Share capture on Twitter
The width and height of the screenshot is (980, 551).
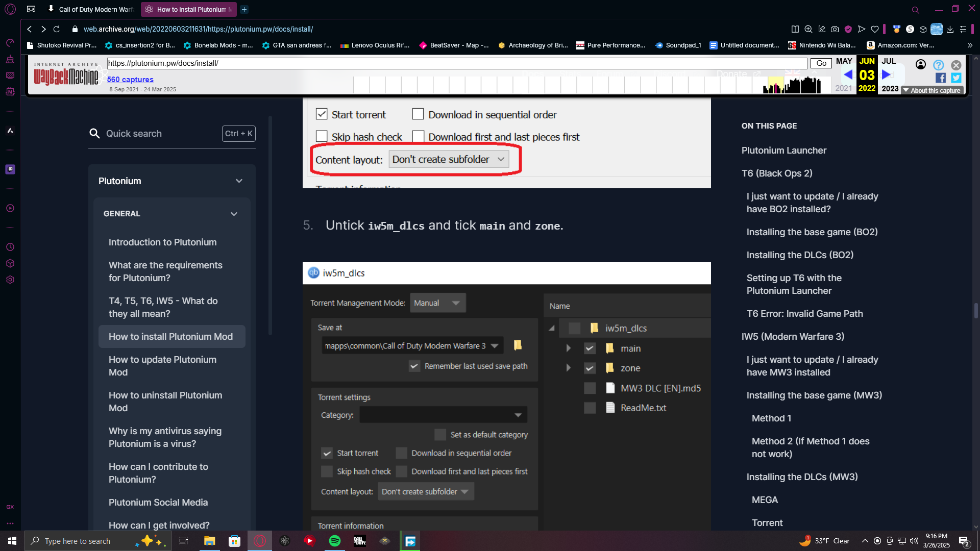[x=956, y=78]
